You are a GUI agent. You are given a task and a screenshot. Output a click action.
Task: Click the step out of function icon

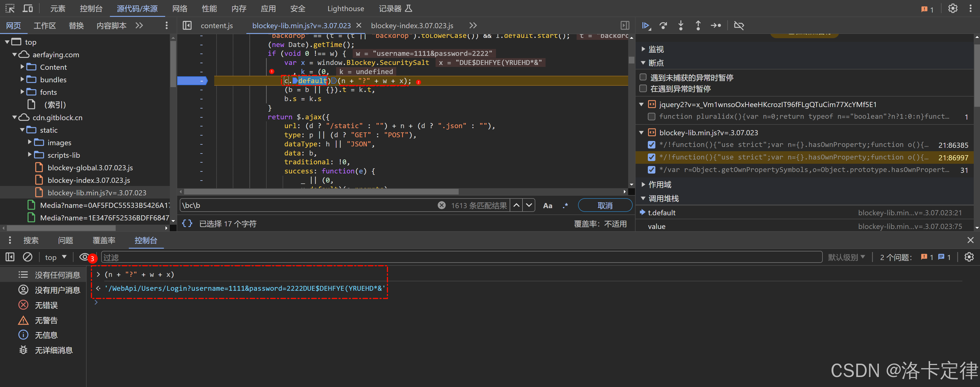(x=698, y=25)
